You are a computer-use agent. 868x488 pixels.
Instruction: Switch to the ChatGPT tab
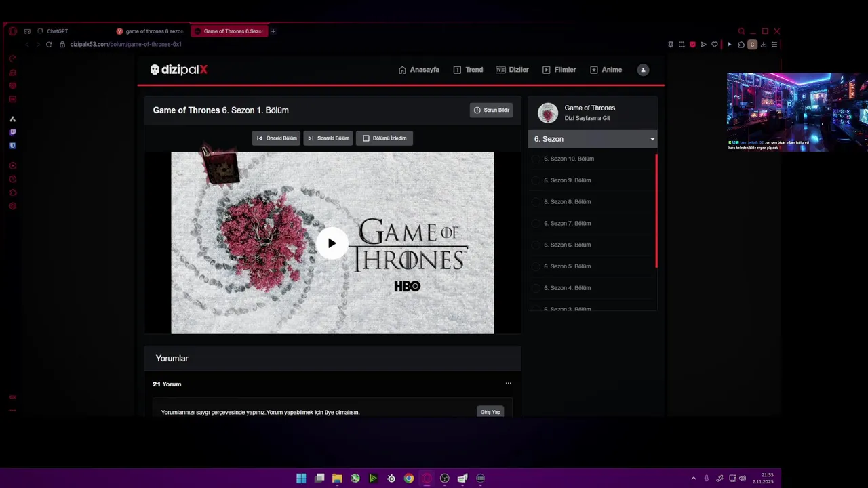(73, 31)
